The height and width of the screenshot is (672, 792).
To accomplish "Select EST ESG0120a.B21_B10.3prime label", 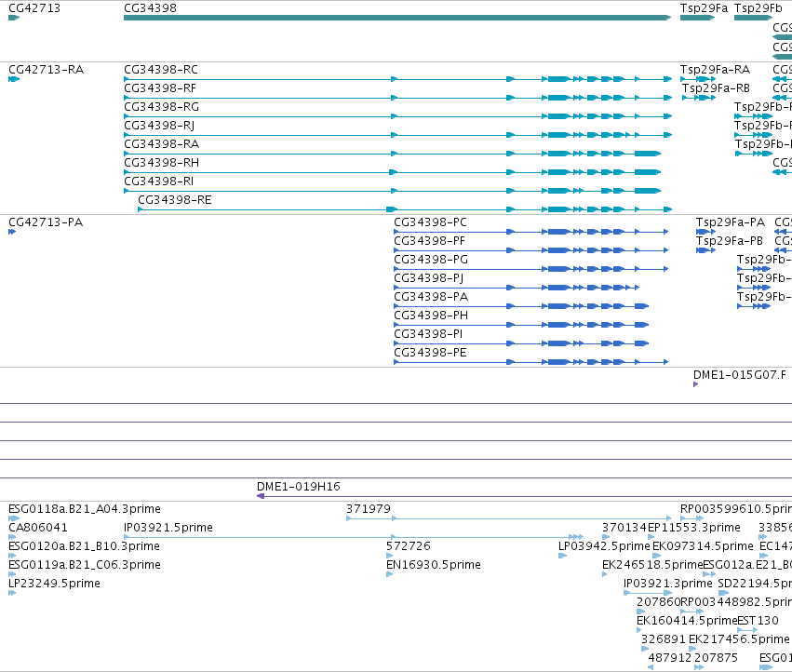I will tap(84, 546).
